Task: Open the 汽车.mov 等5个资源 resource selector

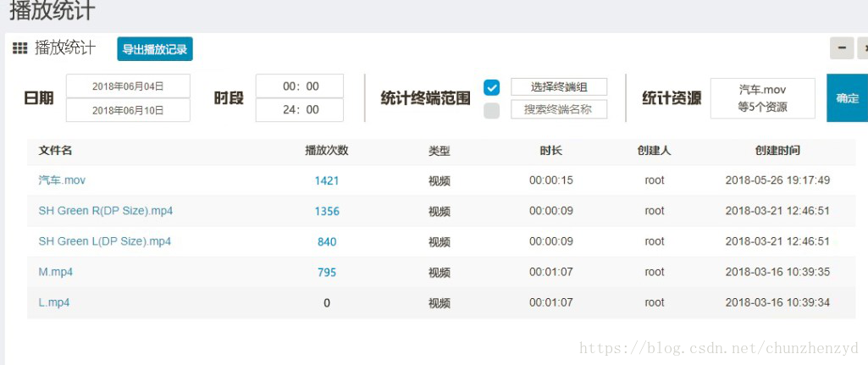Action: click(x=762, y=98)
